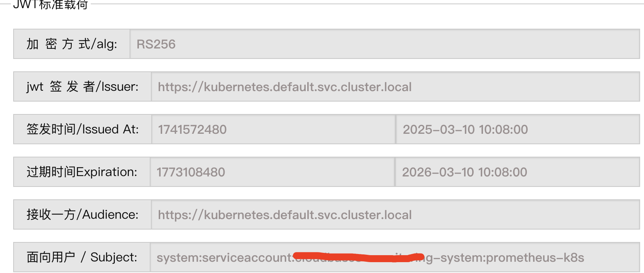644x273 pixels.
Task: Click the 过期时间Expiration label
Action: click(x=81, y=172)
